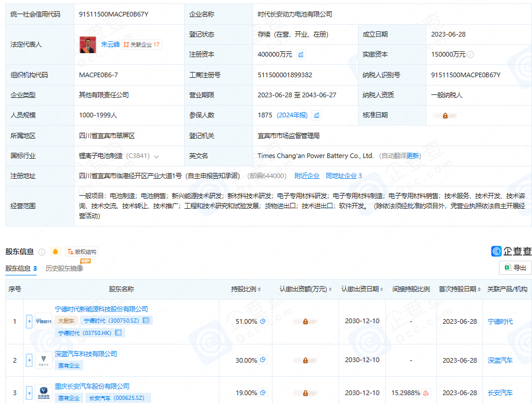
Task: Click the info icon beside 股东信息 heading
Action: (42, 252)
